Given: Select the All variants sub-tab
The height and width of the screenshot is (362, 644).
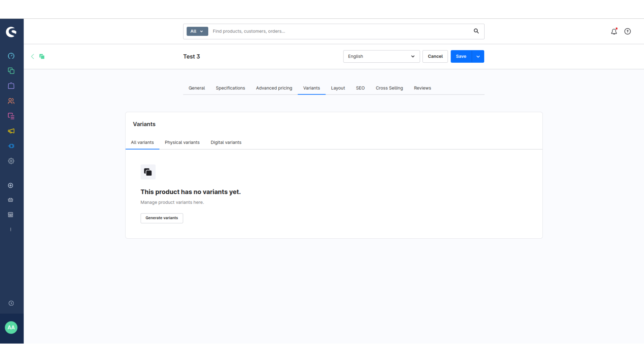Looking at the screenshot, I should [142, 142].
